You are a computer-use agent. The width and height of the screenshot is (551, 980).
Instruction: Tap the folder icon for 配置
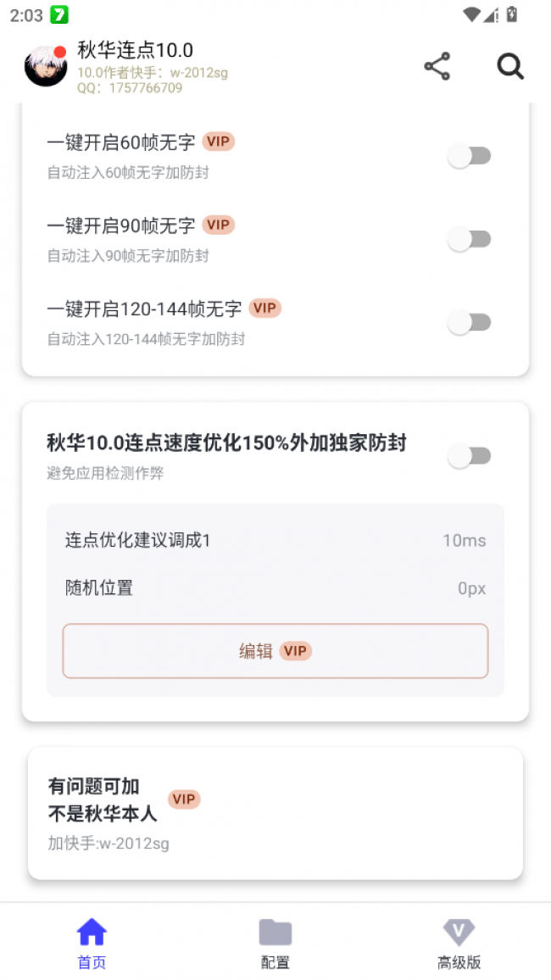(x=275, y=933)
